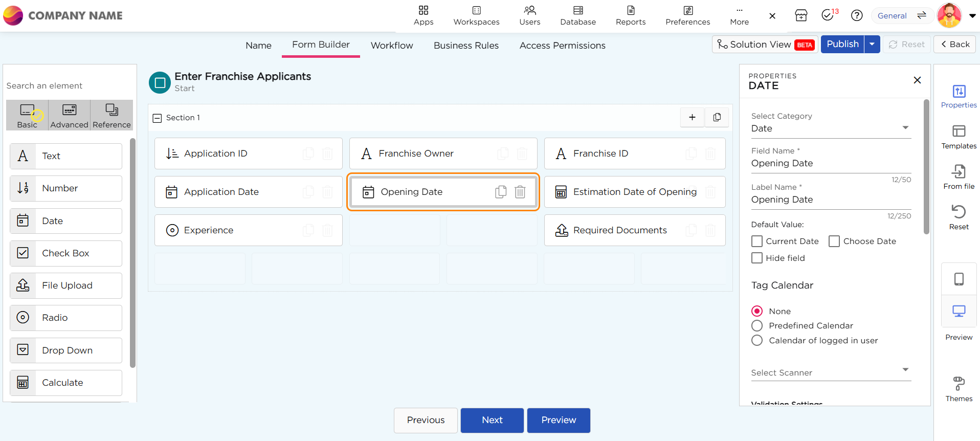Collapse Section 1
This screenshot has height=441, width=980.
tap(158, 118)
